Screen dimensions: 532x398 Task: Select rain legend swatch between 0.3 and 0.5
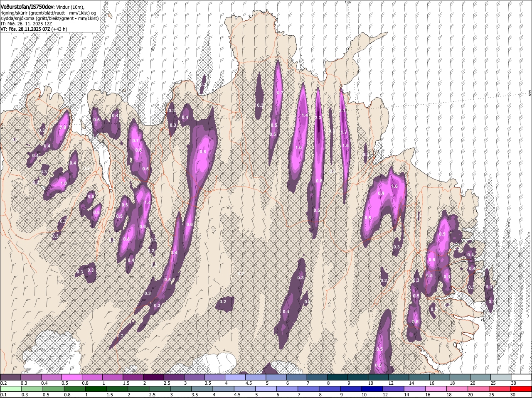pyautogui.click(x=33, y=389)
